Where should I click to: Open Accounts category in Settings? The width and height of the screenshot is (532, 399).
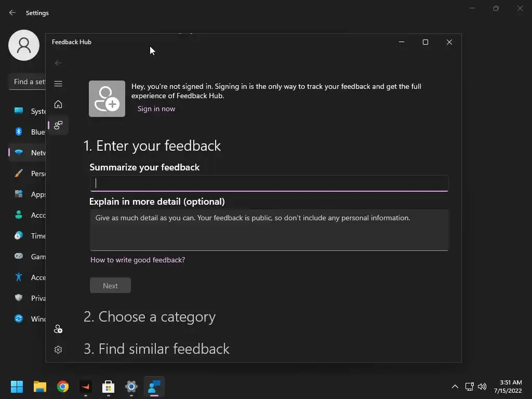pyautogui.click(x=27, y=215)
